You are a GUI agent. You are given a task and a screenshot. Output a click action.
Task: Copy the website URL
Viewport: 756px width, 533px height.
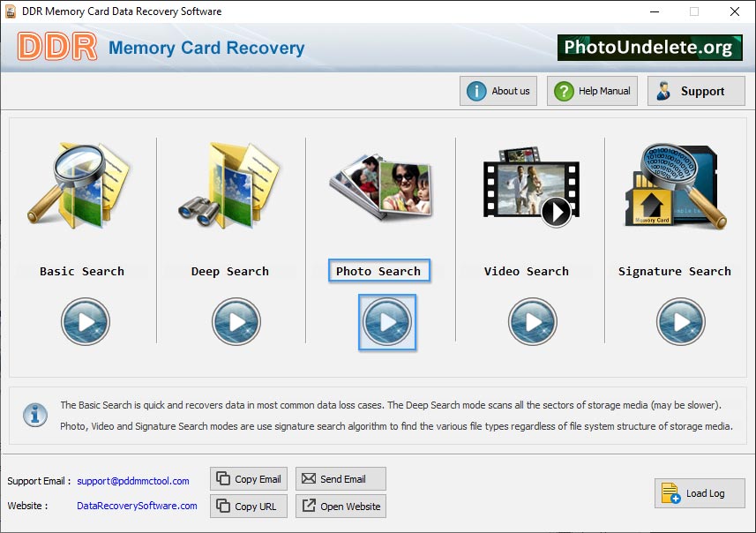pos(249,506)
